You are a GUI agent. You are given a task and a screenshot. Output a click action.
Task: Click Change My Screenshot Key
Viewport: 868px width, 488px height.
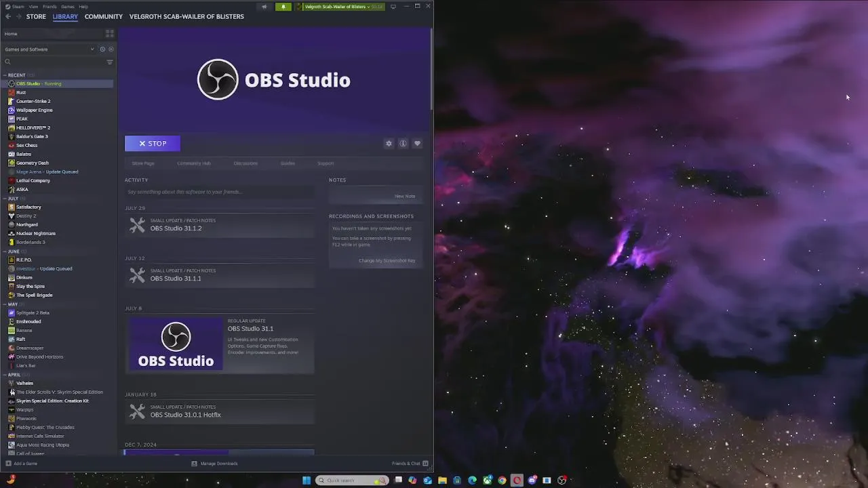tap(387, 261)
